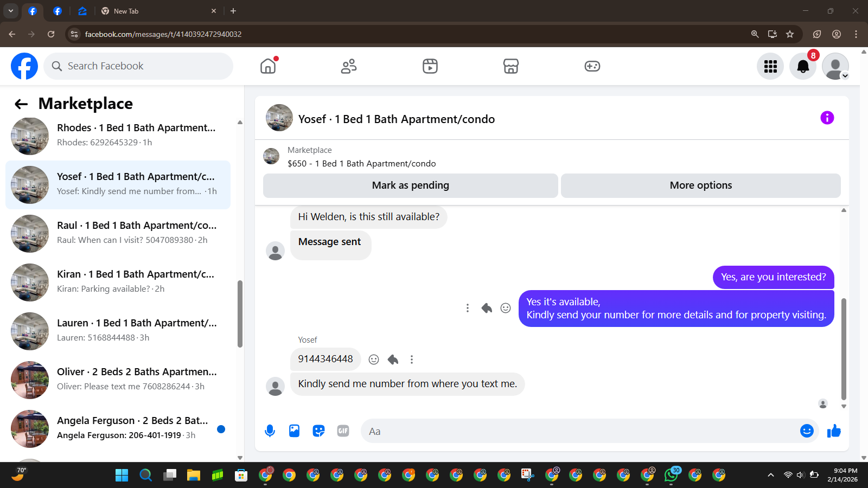Screen dimensions: 868x488
Task: Open Raul conversation
Action: point(118,234)
